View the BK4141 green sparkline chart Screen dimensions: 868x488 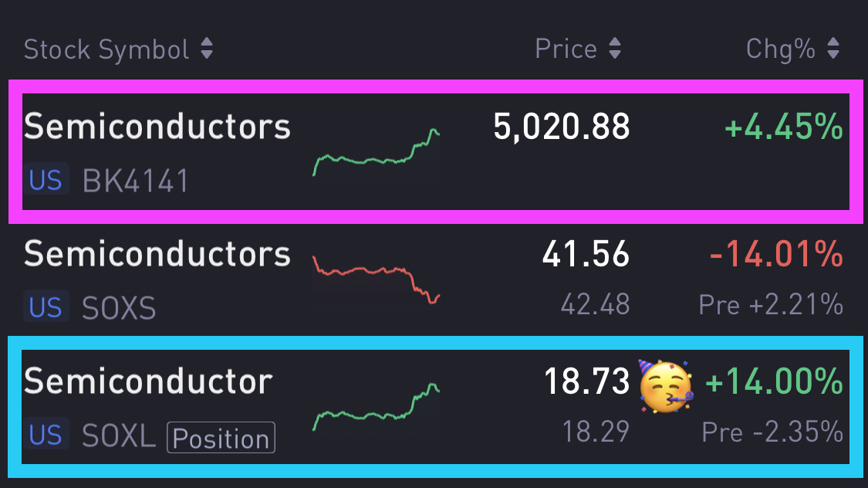(x=377, y=153)
